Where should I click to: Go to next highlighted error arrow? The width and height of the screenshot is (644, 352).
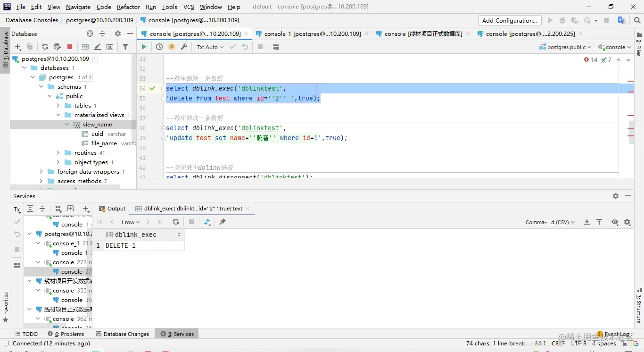click(629, 60)
